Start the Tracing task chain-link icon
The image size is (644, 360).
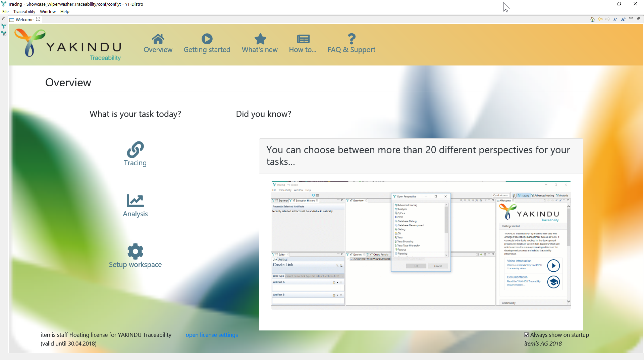tap(135, 149)
